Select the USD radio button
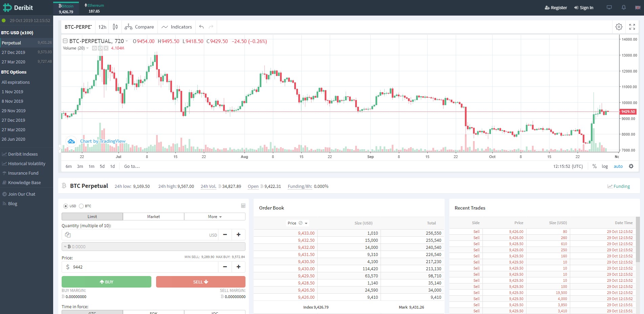Image resolution: width=644 pixels, height=314 pixels. point(65,206)
